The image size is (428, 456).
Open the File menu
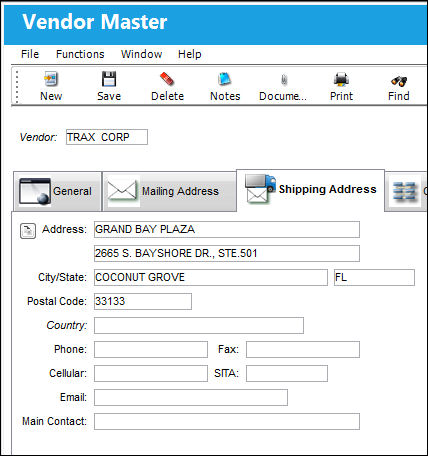click(x=30, y=54)
